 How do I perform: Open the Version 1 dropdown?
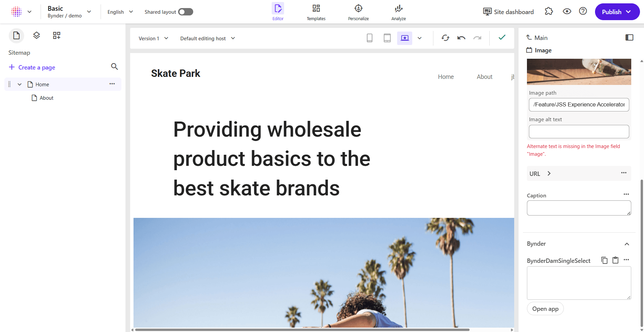click(x=153, y=39)
